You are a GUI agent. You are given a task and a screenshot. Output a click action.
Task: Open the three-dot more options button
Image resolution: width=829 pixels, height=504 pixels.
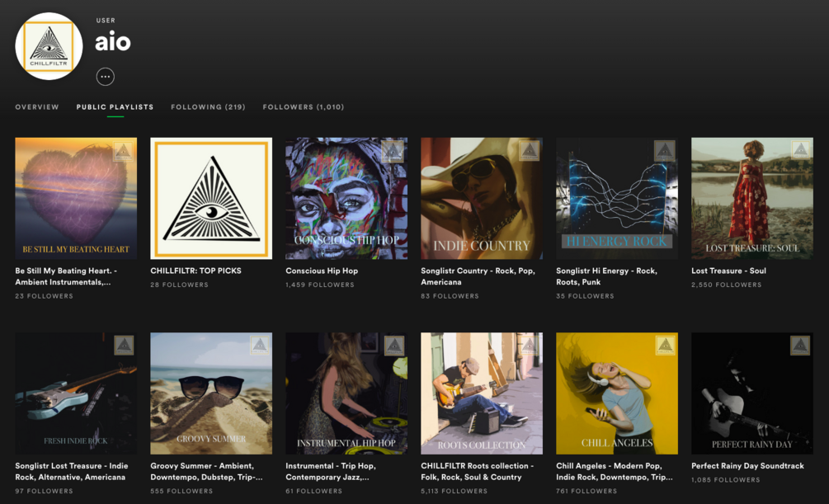(106, 77)
